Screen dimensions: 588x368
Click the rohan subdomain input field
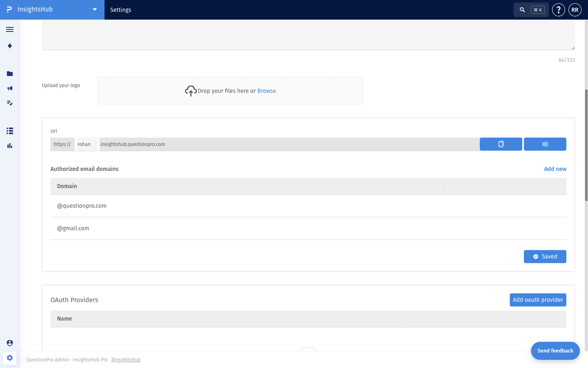pyautogui.click(x=87, y=144)
